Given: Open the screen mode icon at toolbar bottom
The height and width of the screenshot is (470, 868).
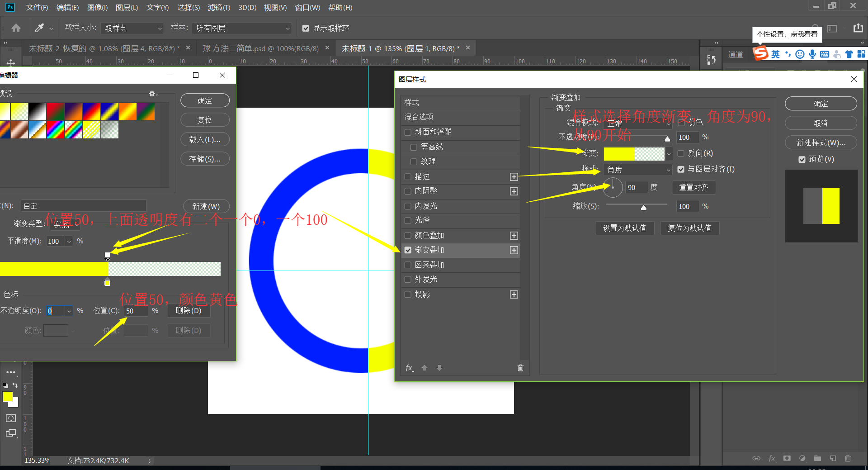Looking at the screenshot, I should [10, 433].
